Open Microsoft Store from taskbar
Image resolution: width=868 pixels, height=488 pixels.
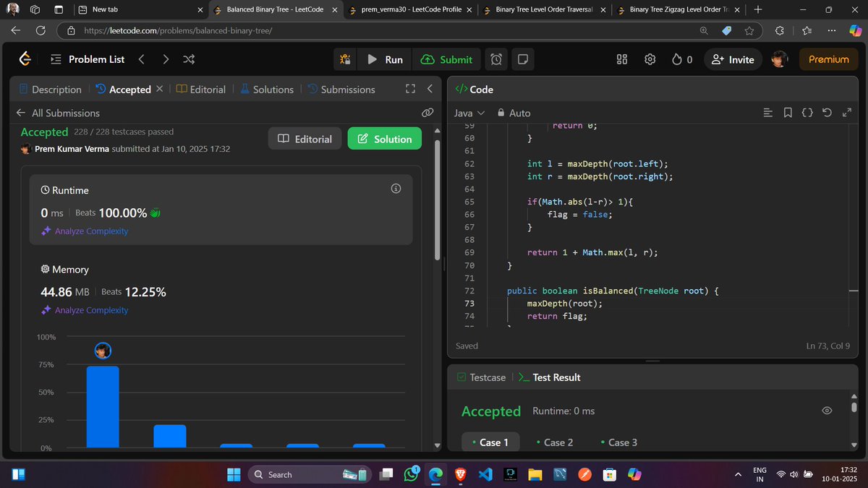point(610,474)
